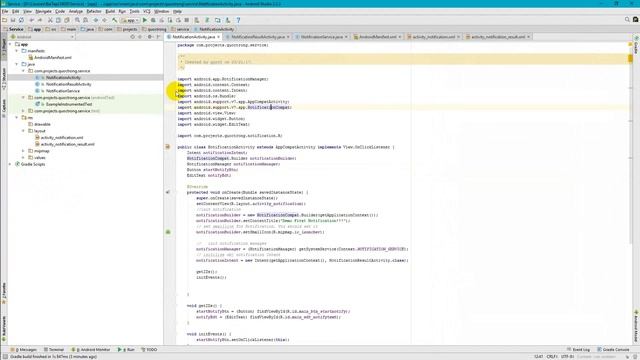Open the Run tool window button

126,349
